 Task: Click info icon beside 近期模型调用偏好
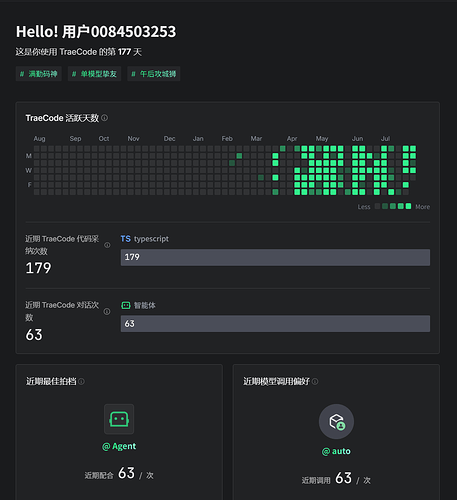click(315, 381)
